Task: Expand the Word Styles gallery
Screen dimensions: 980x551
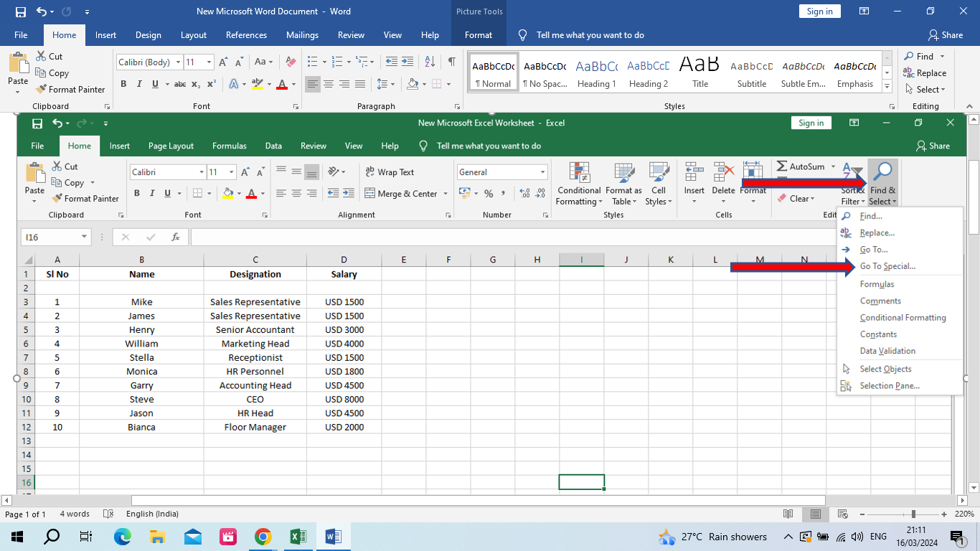Action: (x=887, y=87)
